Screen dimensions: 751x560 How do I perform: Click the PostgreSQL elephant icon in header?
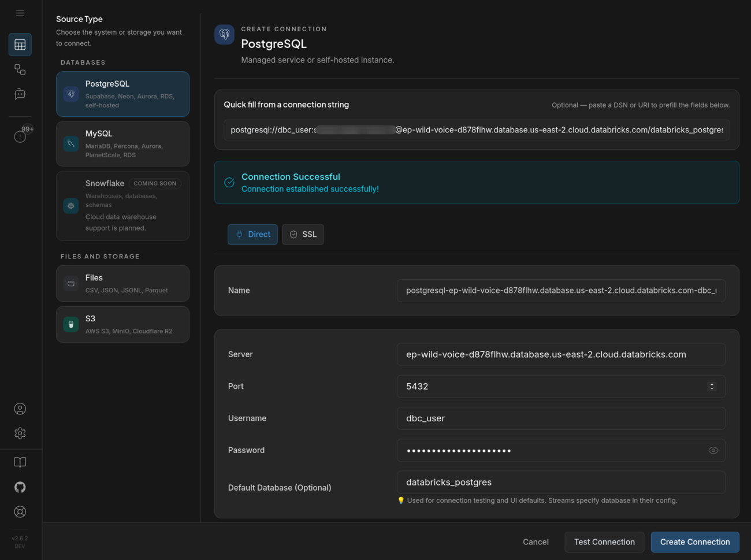[224, 34]
